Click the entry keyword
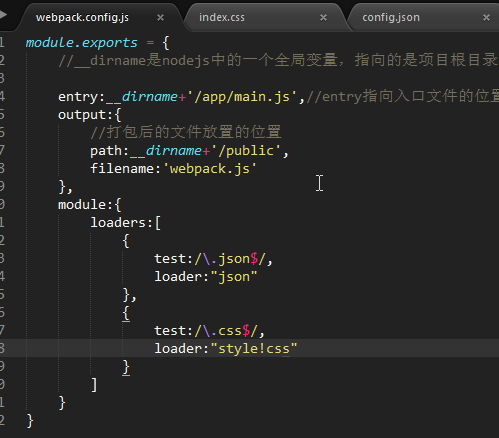Screen dimensions: 499x438 (x=78, y=97)
